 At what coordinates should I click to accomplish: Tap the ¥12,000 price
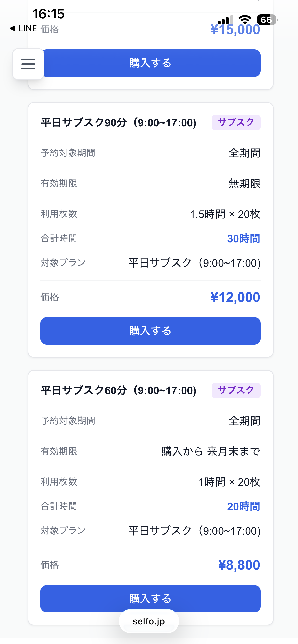pyautogui.click(x=235, y=297)
